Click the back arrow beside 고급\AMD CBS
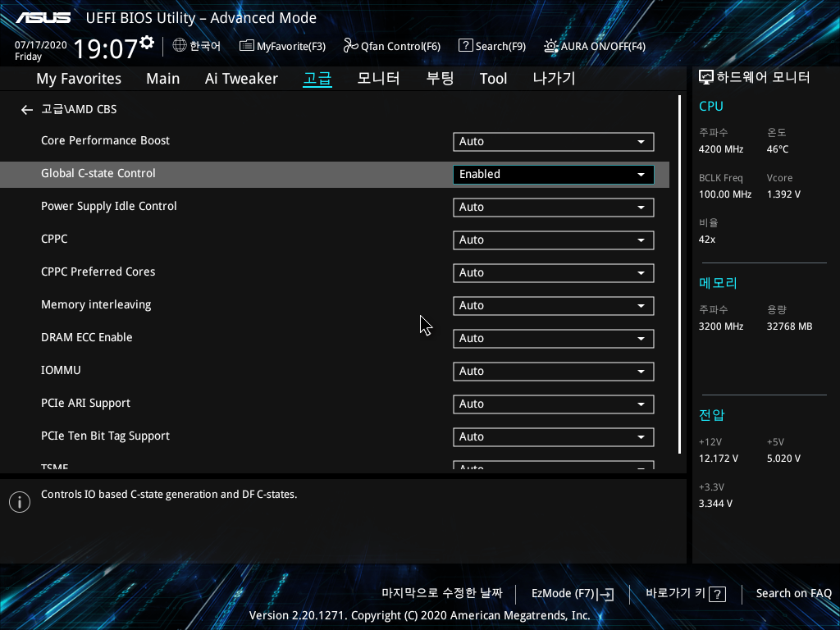The width and height of the screenshot is (840, 630). click(27, 110)
